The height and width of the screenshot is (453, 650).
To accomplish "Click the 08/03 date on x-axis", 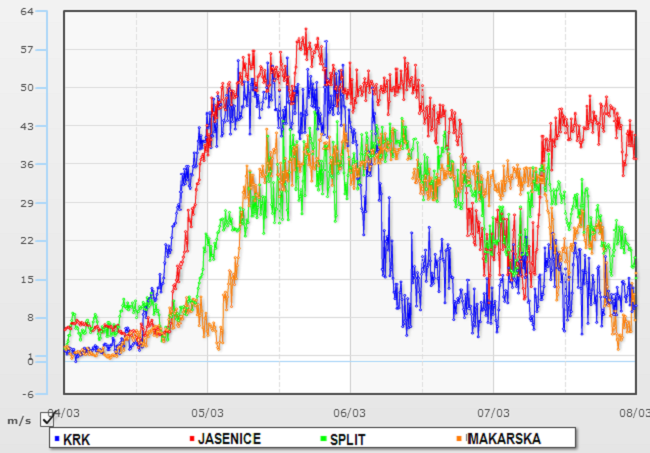I will click(x=633, y=411).
